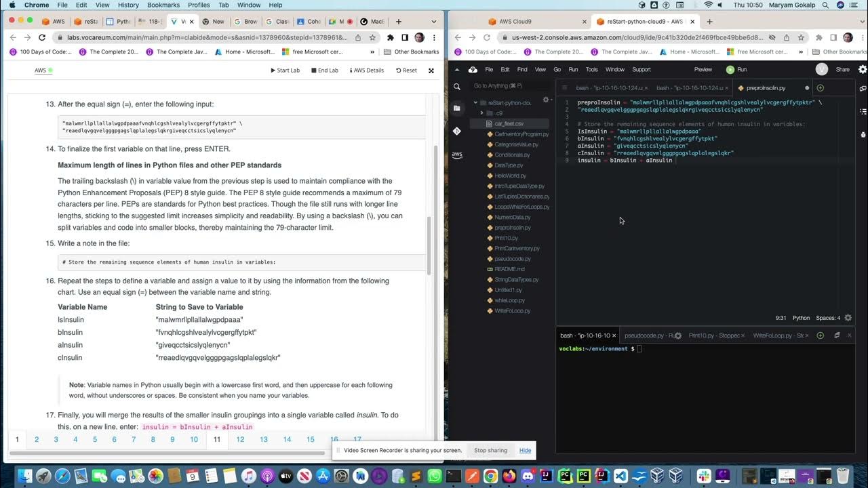The width and height of the screenshot is (868, 488).
Task: Click the Cloud9 cloud logo in menu bar
Action: 473,69
